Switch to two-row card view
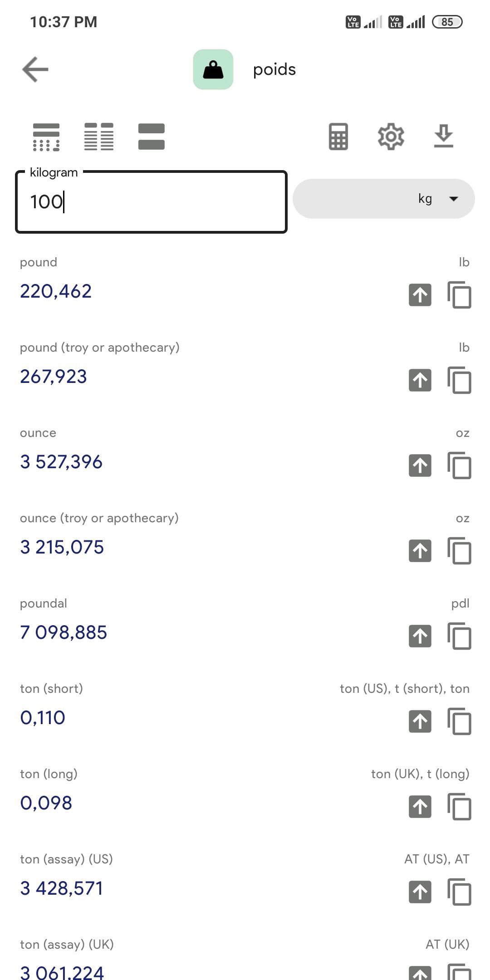 tap(152, 137)
